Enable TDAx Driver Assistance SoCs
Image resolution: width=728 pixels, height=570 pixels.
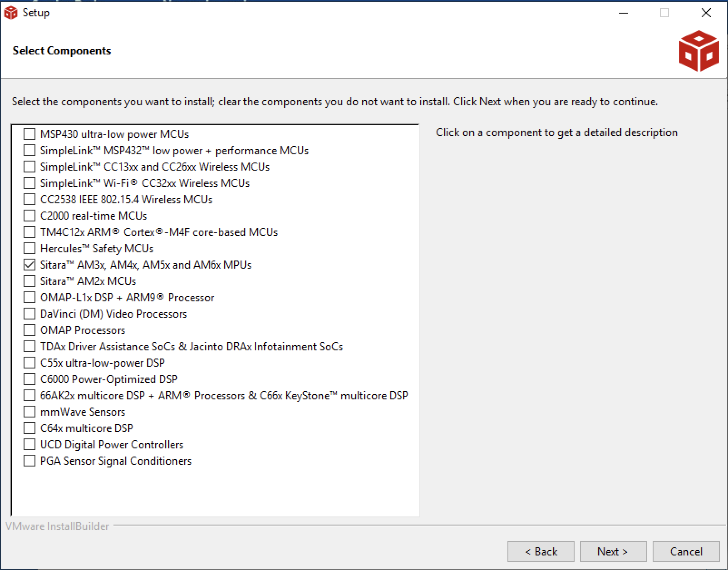tap(29, 346)
